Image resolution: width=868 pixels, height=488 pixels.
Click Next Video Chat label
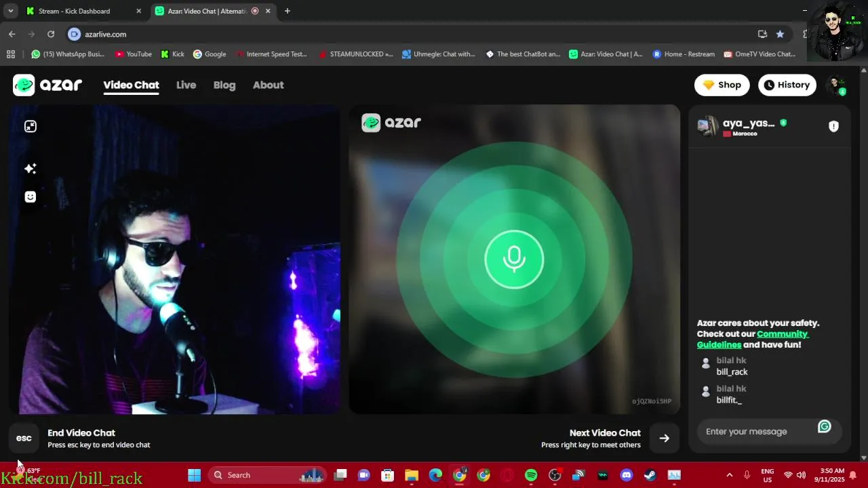[x=605, y=432]
